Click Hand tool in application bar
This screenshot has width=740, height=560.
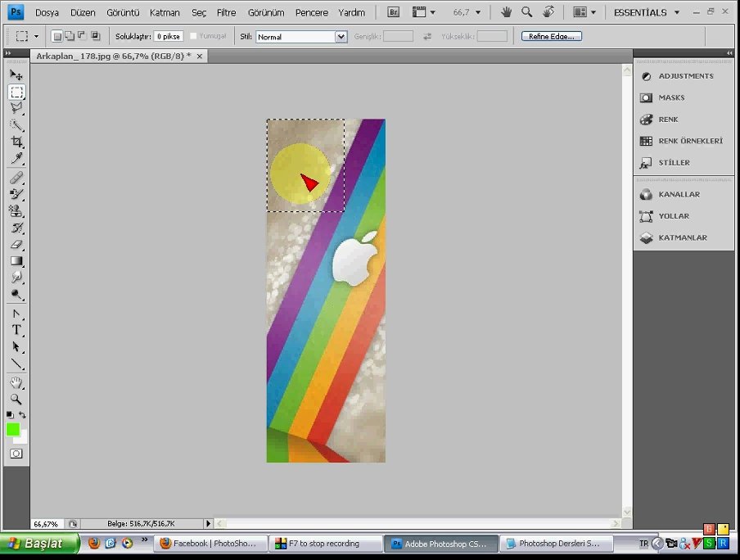pos(507,12)
